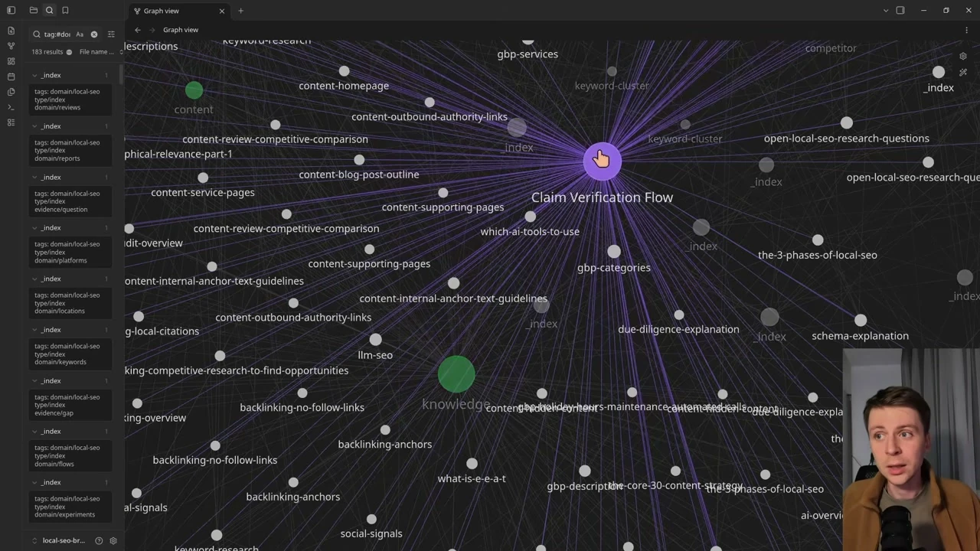Image resolution: width=980 pixels, height=551 pixels.
Task: Click the what-is-e-e-a-t graph node
Action: [472, 463]
